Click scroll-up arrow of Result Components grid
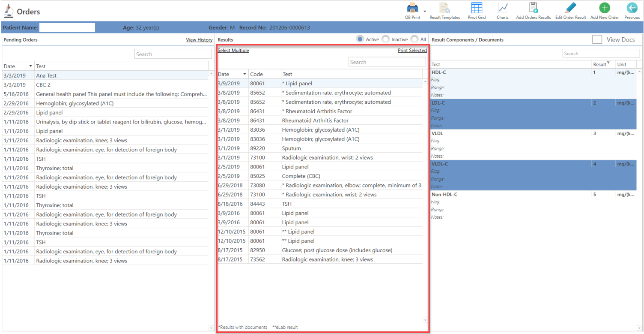The width and height of the screenshot is (644, 334). click(x=640, y=71)
